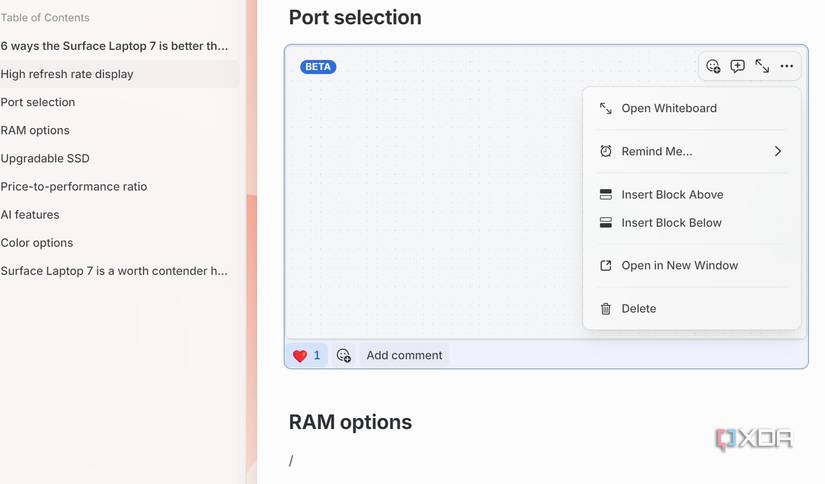Click the RAM options heading text
Image resolution: width=825 pixels, height=484 pixels.
(350, 422)
